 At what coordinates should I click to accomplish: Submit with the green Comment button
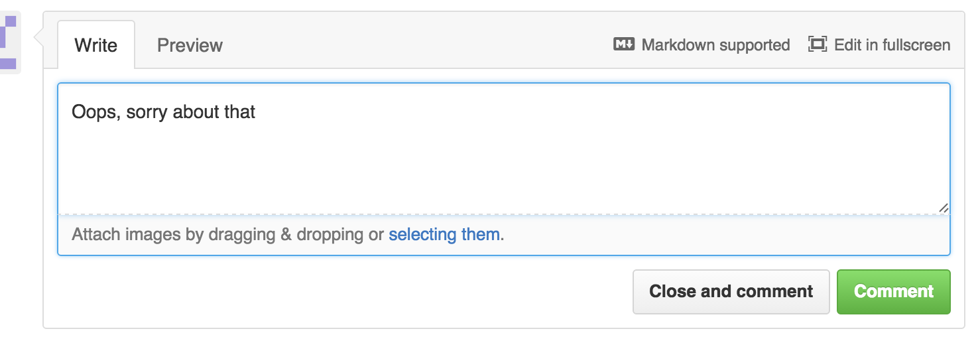pyautogui.click(x=893, y=291)
